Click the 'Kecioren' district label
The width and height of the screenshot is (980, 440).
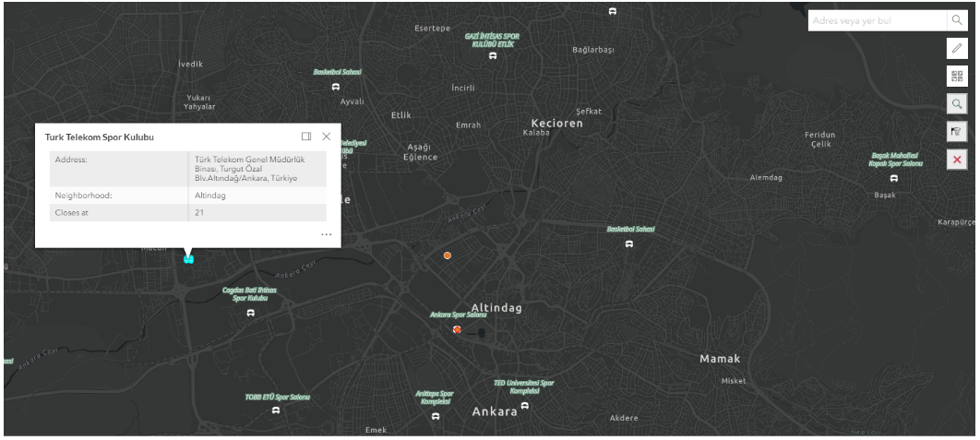556,123
